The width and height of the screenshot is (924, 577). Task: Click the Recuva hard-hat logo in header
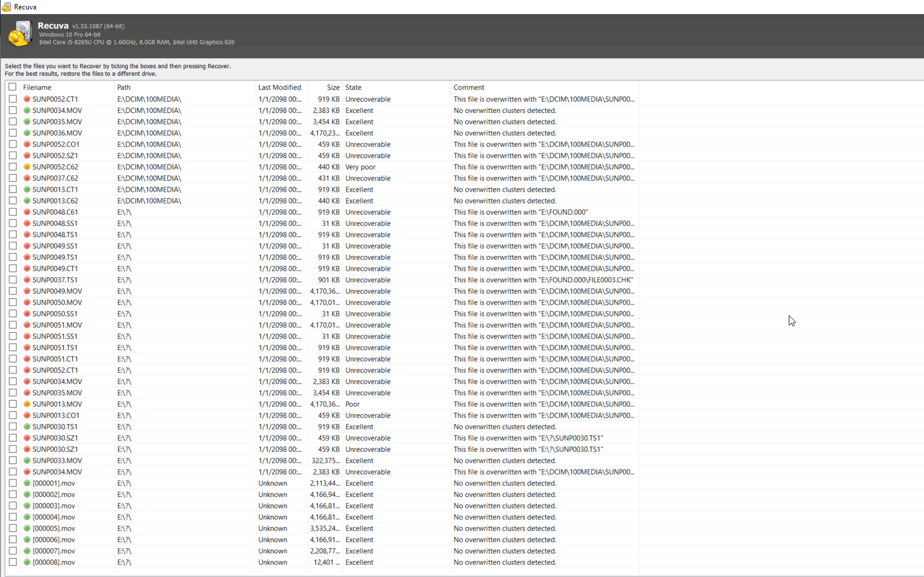pos(19,34)
